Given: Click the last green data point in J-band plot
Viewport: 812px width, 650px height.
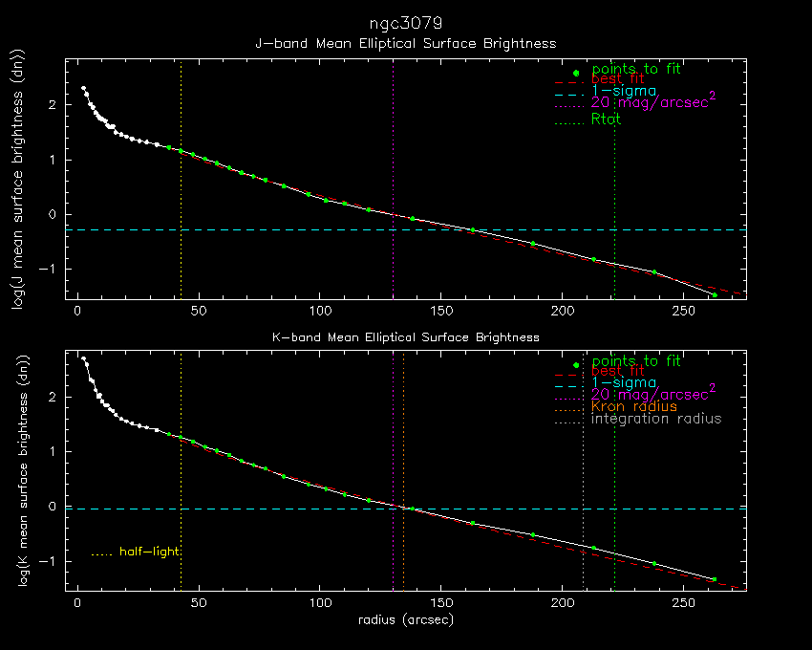Looking at the screenshot, I should 714,295.
